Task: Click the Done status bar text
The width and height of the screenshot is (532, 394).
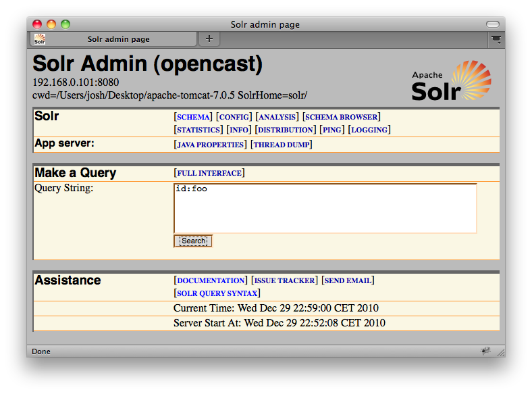Action: click(x=41, y=351)
